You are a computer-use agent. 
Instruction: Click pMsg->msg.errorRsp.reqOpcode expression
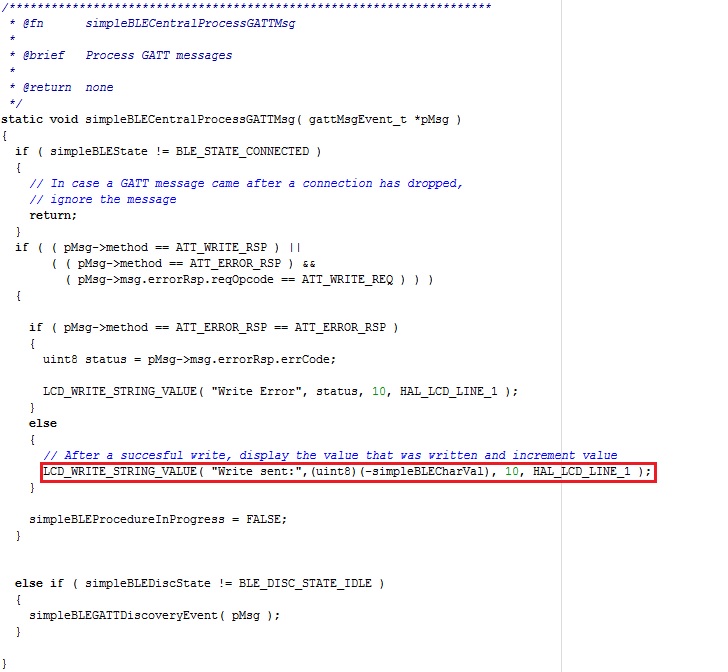coord(176,280)
